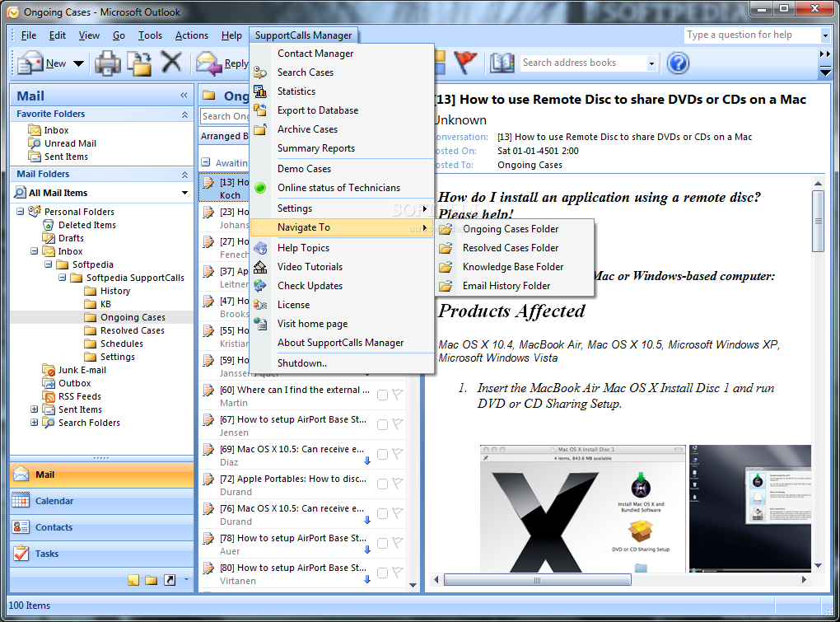The width and height of the screenshot is (840, 622).
Task: Click the Delete X toolbar icon
Action: 171,62
